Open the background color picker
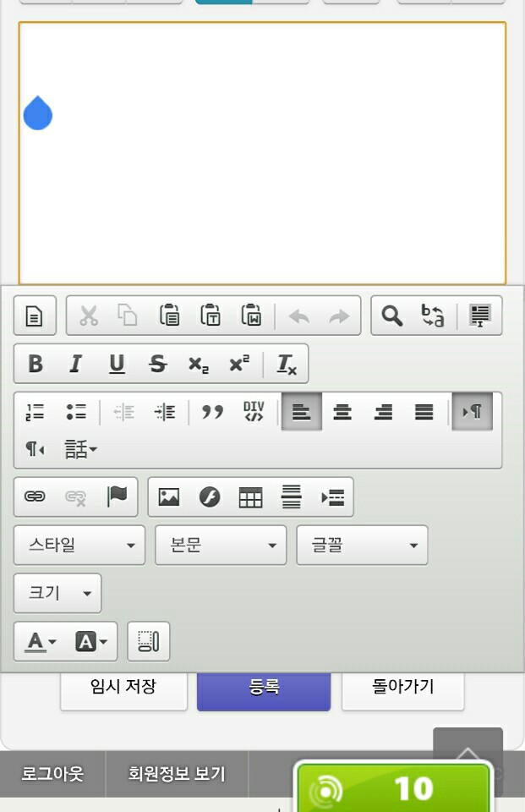The width and height of the screenshot is (525, 812). (x=91, y=642)
